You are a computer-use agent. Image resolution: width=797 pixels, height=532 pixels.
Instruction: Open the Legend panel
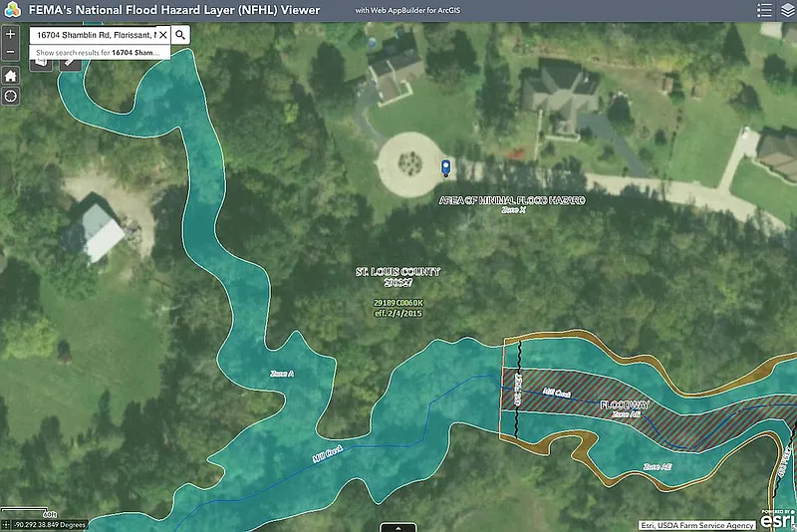764,10
